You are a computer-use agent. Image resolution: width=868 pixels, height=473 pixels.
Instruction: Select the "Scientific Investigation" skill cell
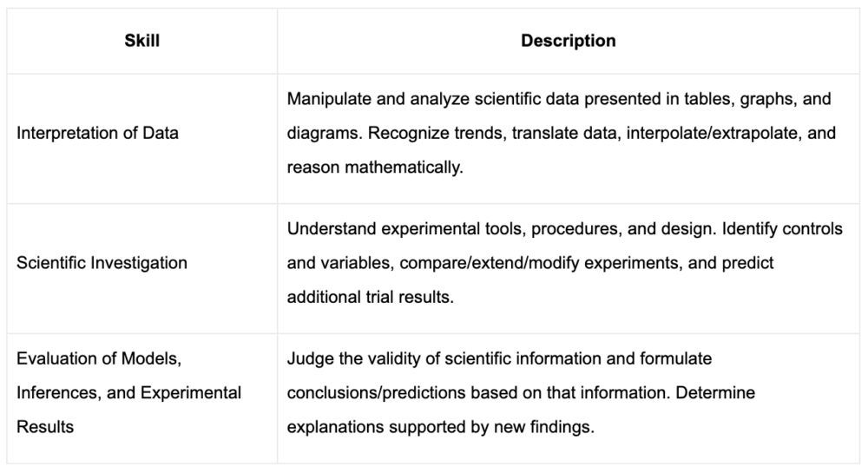102,262
